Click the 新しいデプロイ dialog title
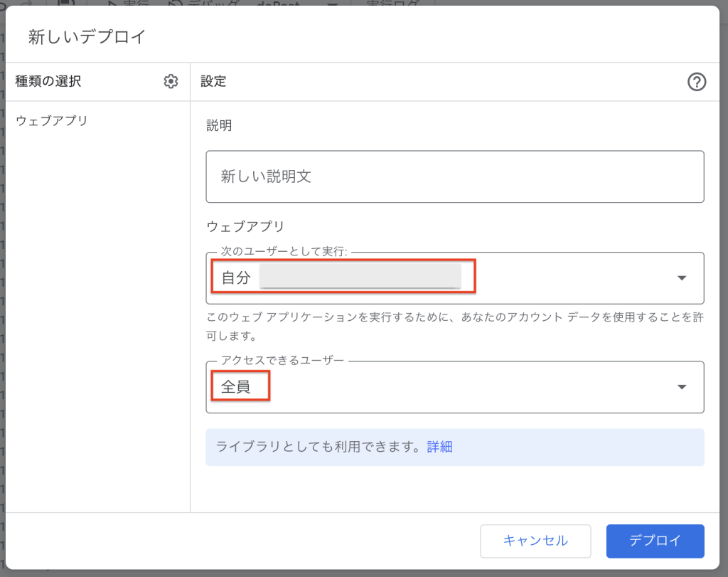This screenshot has height=577, width=728. point(87,38)
